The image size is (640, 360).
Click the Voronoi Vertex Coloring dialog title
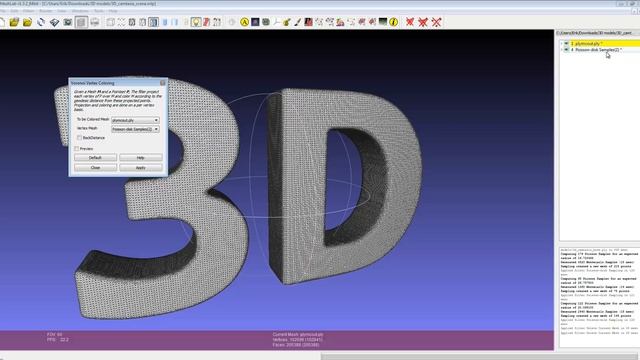tap(93, 83)
